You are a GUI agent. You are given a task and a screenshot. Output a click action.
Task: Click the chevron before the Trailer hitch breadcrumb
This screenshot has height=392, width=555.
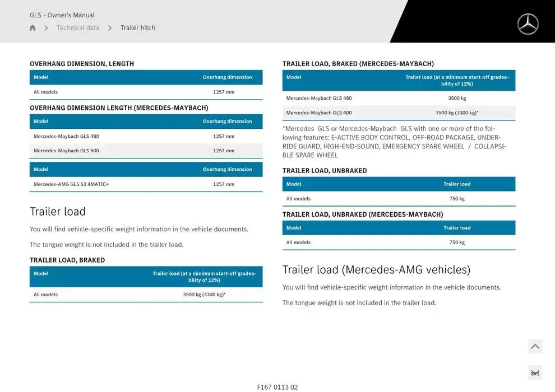[110, 28]
